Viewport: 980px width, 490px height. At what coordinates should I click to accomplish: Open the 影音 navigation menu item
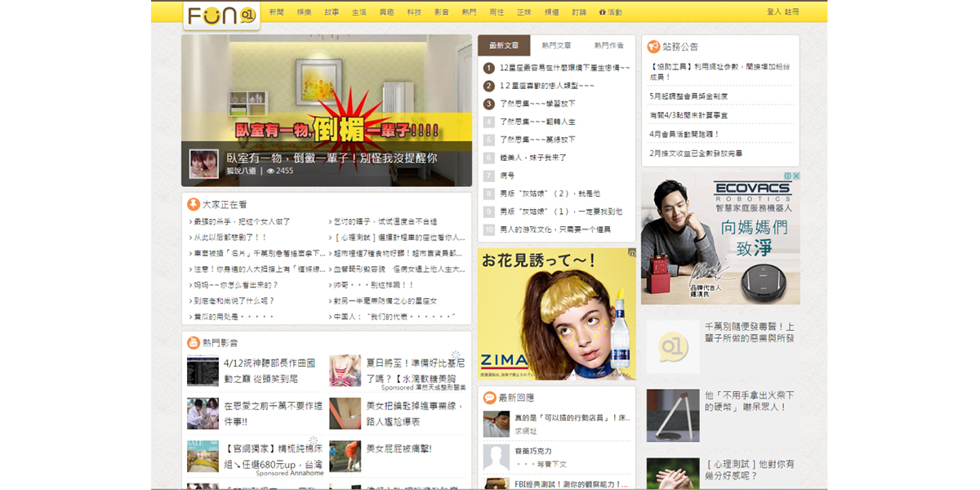[441, 12]
